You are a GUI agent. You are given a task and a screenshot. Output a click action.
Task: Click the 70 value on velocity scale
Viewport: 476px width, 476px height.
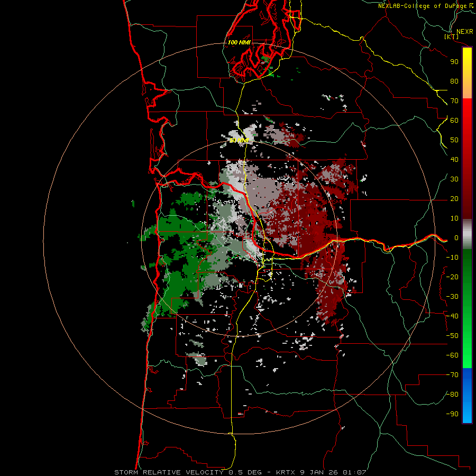click(x=454, y=101)
